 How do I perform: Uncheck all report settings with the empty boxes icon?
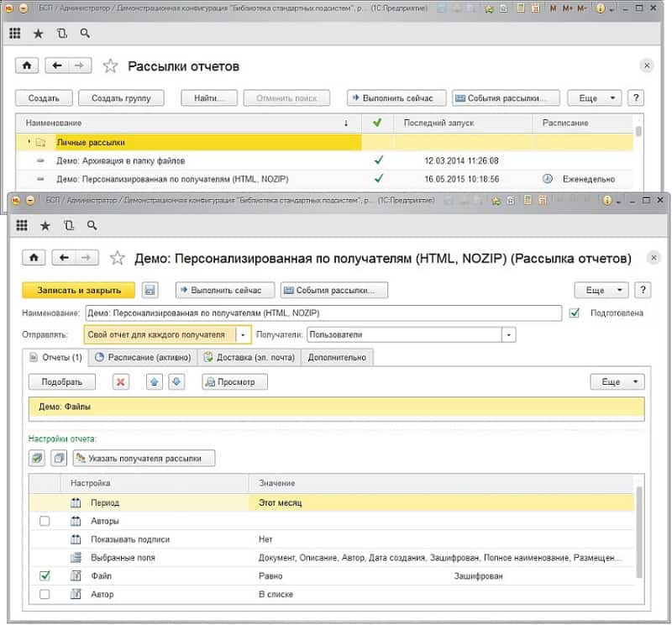pyautogui.click(x=59, y=458)
